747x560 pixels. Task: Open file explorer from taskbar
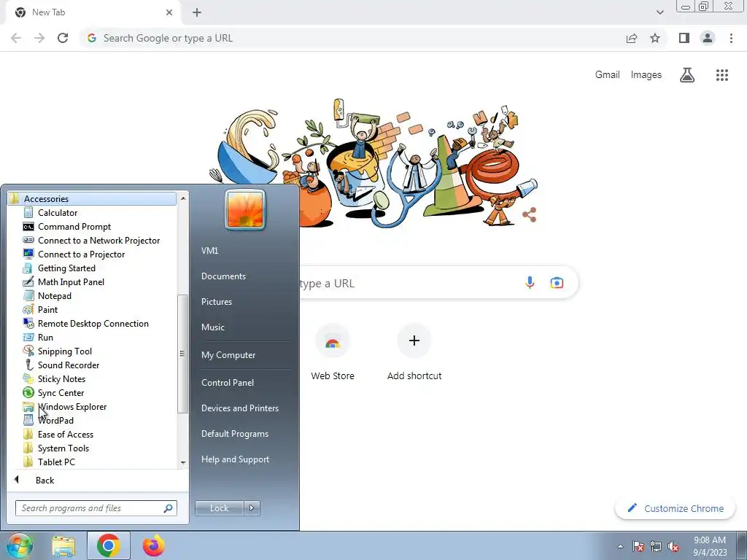click(x=63, y=546)
